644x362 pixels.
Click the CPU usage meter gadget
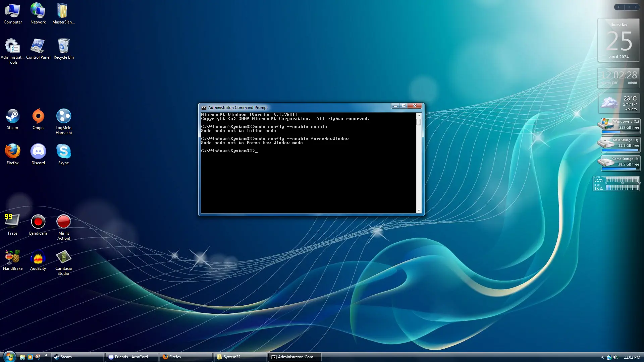coord(617,179)
